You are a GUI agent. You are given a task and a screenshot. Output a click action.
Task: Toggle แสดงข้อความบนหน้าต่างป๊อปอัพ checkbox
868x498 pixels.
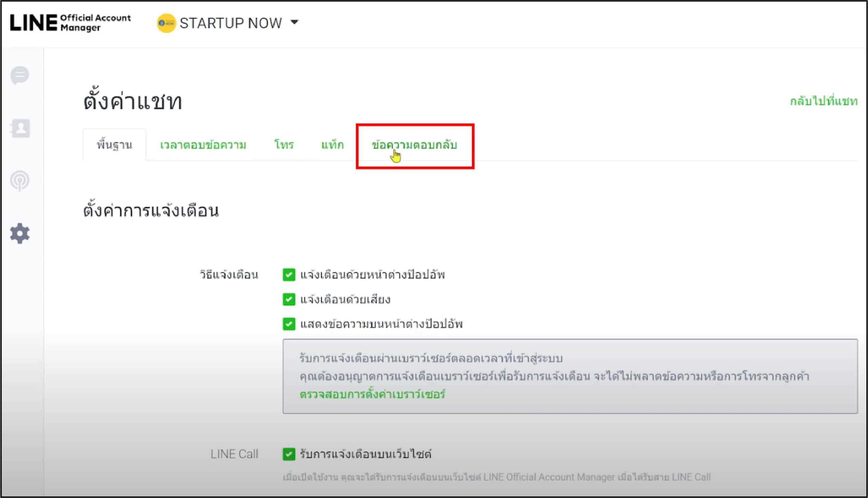pos(289,324)
